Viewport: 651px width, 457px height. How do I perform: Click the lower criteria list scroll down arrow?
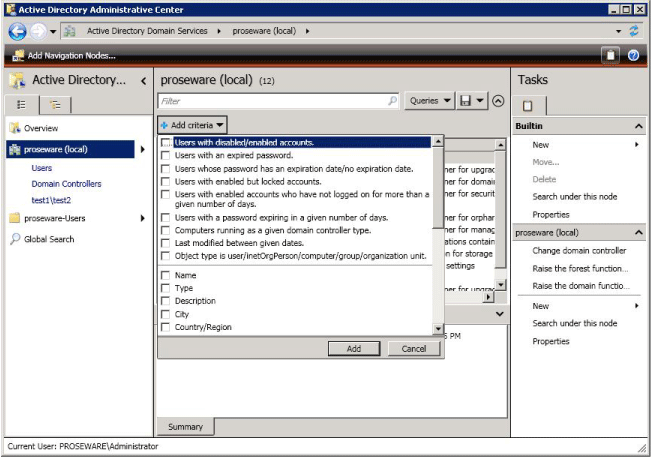pyautogui.click(x=438, y=329)
